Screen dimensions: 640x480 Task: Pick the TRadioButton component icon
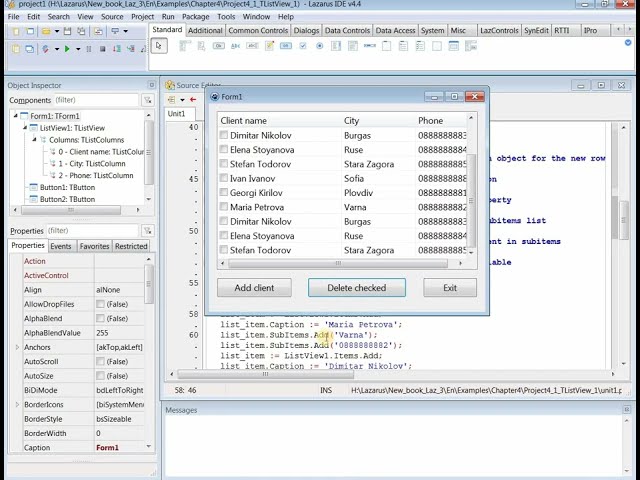(x=320, y=46)
